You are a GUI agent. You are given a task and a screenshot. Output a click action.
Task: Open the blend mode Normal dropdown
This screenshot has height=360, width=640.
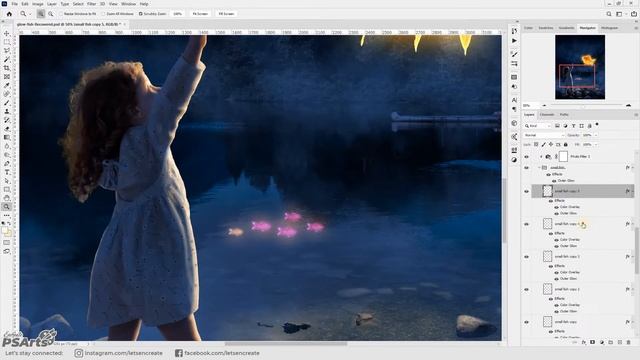[544, 135]
